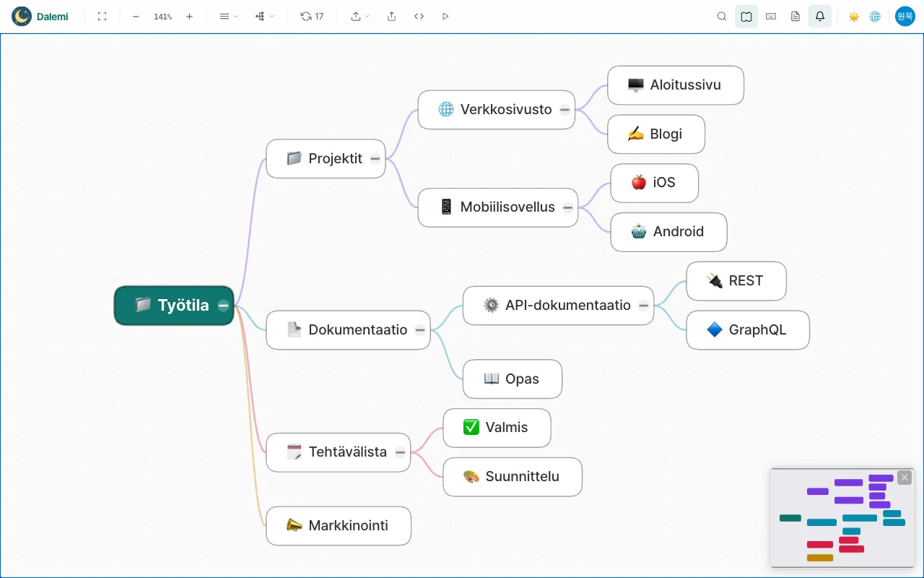Screen dimensions: 924x578
Task: Open the document notes icon
Action: pos(796,16)
